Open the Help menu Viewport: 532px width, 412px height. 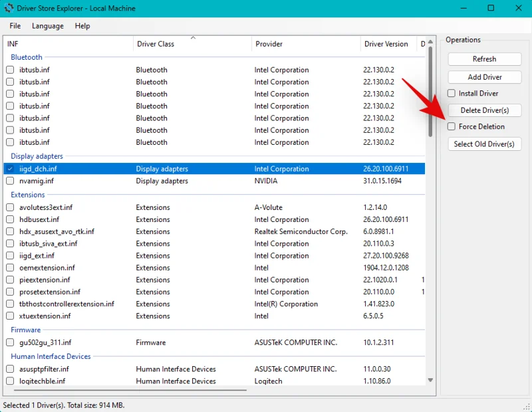point(82,26)
